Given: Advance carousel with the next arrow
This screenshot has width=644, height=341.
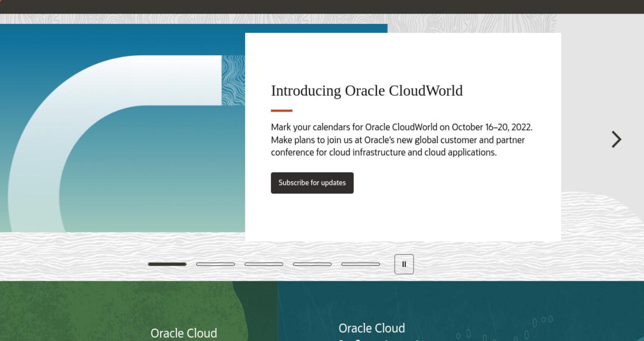Looking at the screenshot, I should tap(616, 139).
